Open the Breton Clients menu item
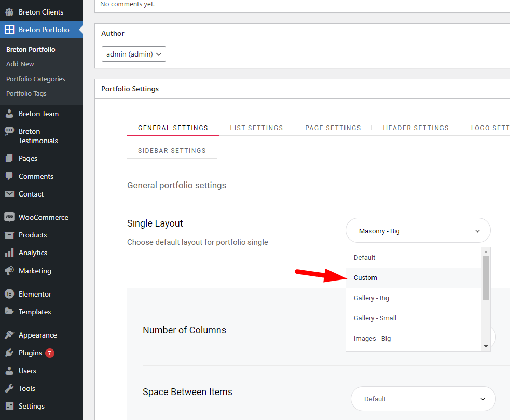The image size is (510, 420). 42,12
